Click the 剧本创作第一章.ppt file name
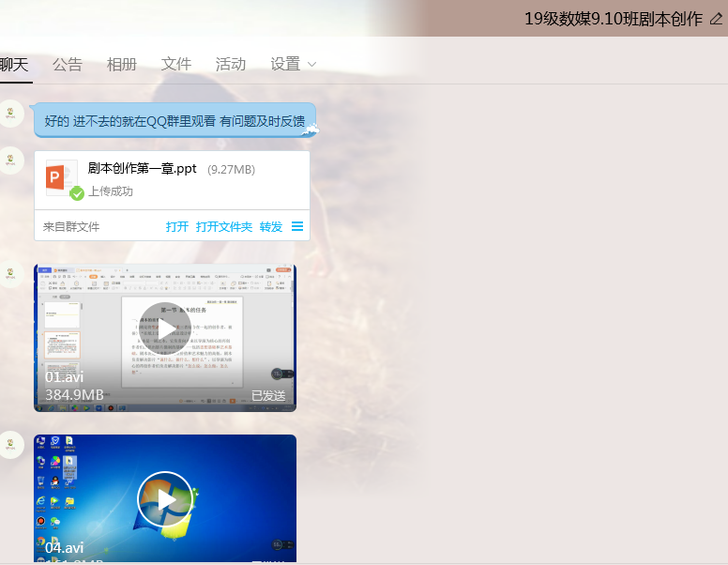 pyautogui.click(x=142, y=169)
